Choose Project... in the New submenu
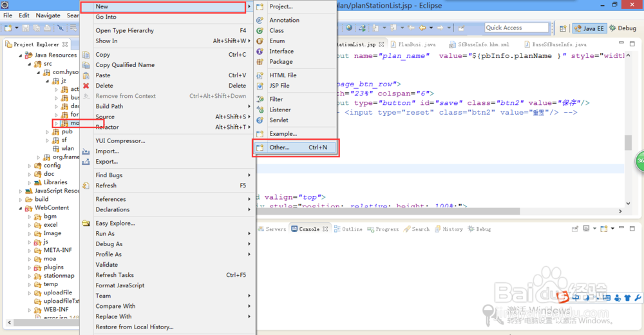 point(281,6)
